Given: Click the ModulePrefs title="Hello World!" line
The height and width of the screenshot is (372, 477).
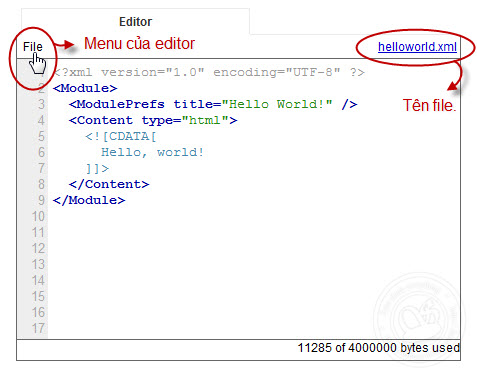Looking at the screenshot, I should pos(213,104).
